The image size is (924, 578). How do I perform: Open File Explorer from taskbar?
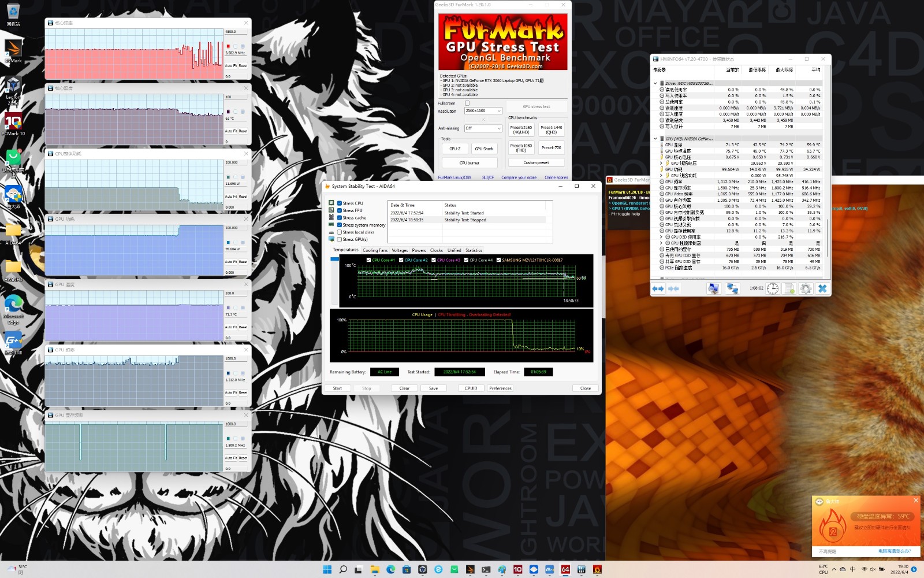click(x=375, y=569)
